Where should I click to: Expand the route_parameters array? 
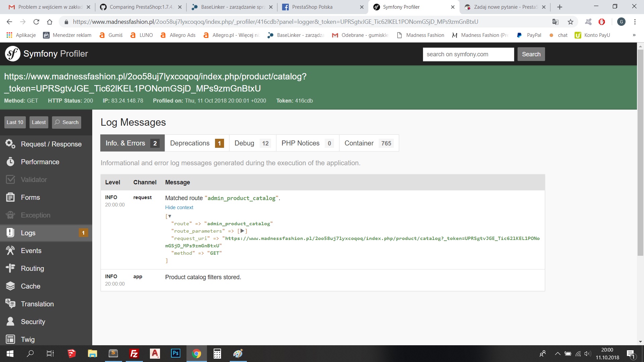[242, 231]
